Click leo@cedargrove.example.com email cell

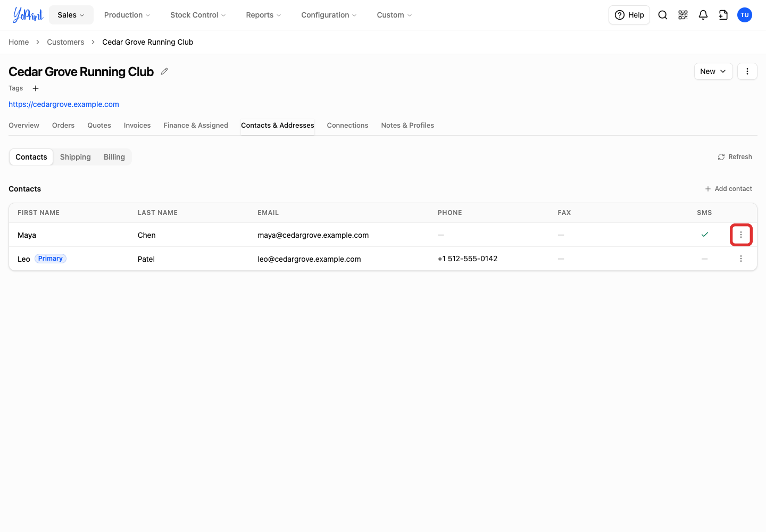[x=309, y=259]
